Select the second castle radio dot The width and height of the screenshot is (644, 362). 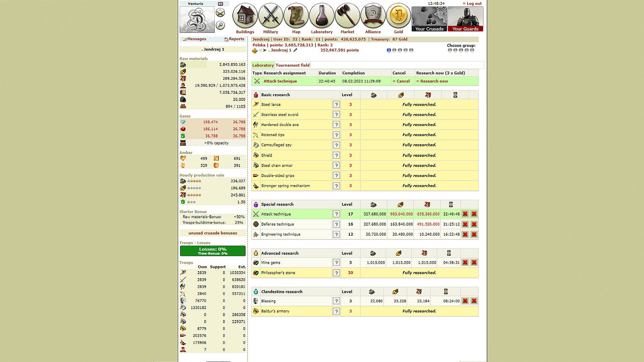[394, 50]
